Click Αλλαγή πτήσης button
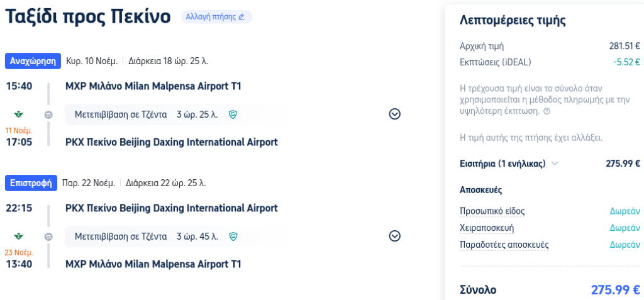644x300 pixels. pyautogui.click(x=216, y=17)
